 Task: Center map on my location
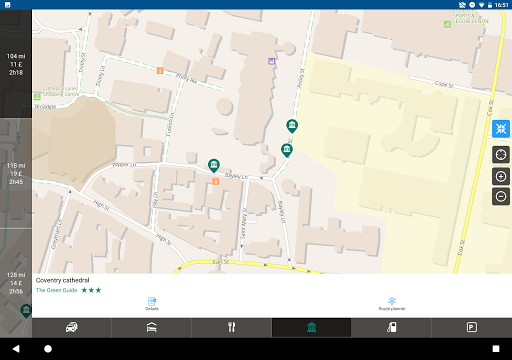pos(501,155)
